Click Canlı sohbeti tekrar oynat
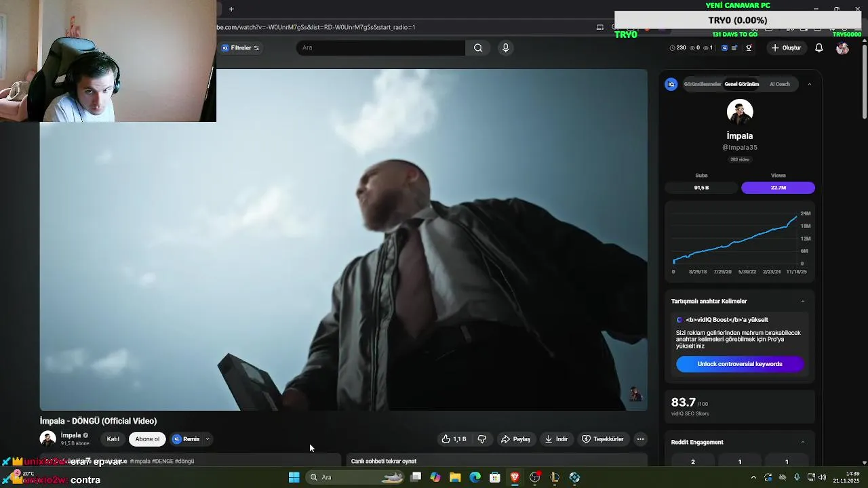 384,461
